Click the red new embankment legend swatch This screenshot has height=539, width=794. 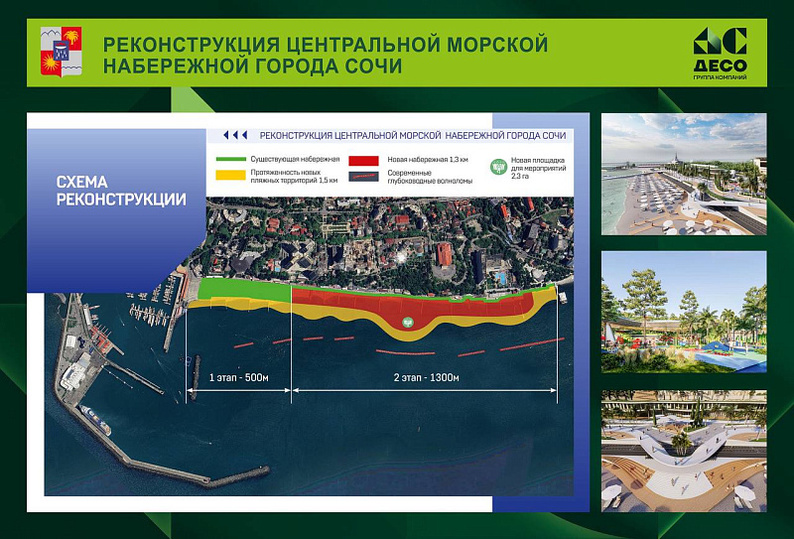pyautogui.click(x=369, y=159)
